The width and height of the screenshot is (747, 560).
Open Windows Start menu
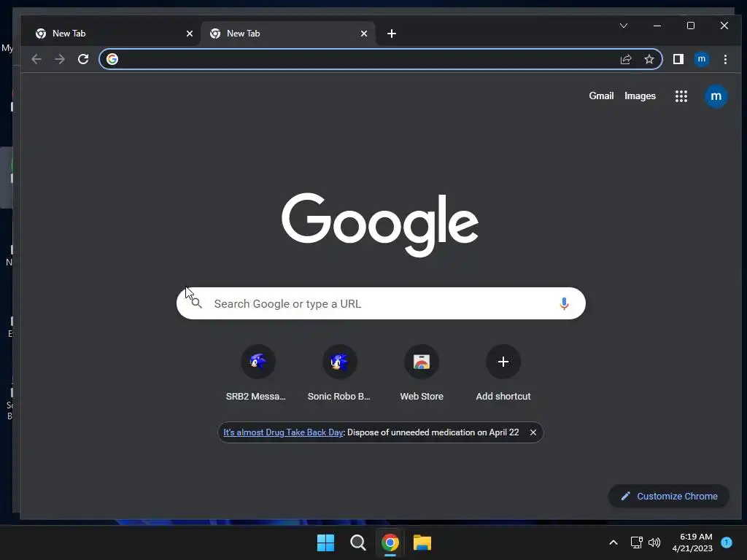click(326, 542)
